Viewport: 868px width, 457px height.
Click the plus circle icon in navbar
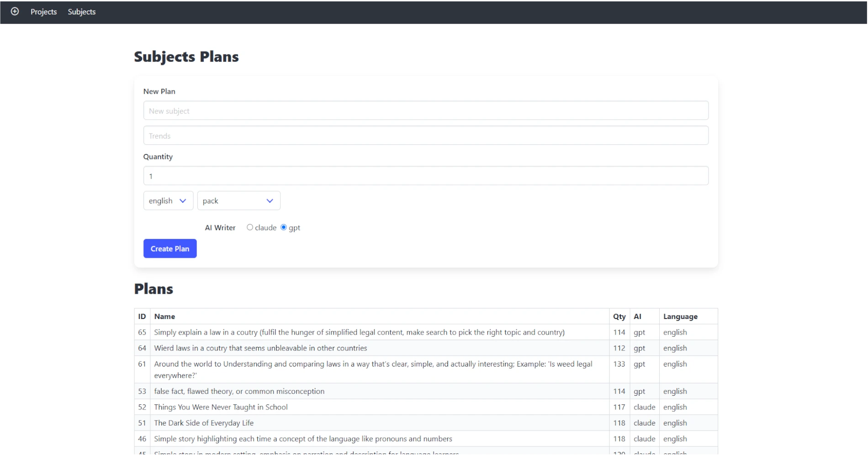click(15, 11)
